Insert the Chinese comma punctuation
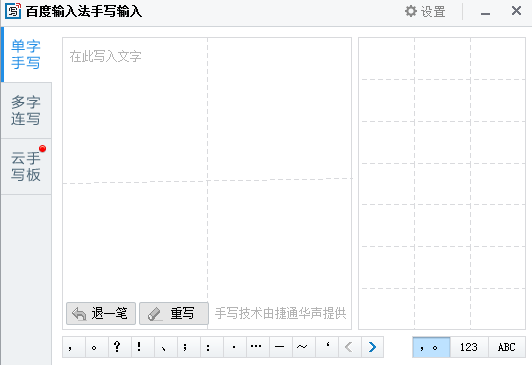532x365 pixels. (74, 347)
